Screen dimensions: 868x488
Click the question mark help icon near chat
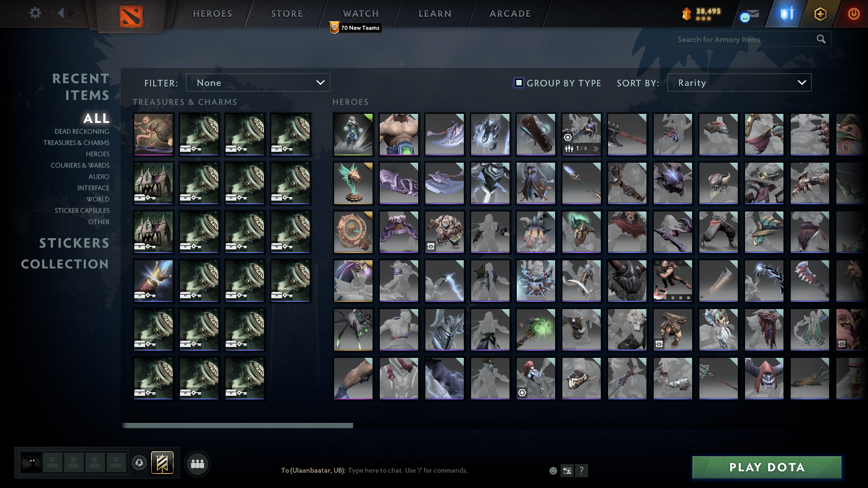(582, 471)
